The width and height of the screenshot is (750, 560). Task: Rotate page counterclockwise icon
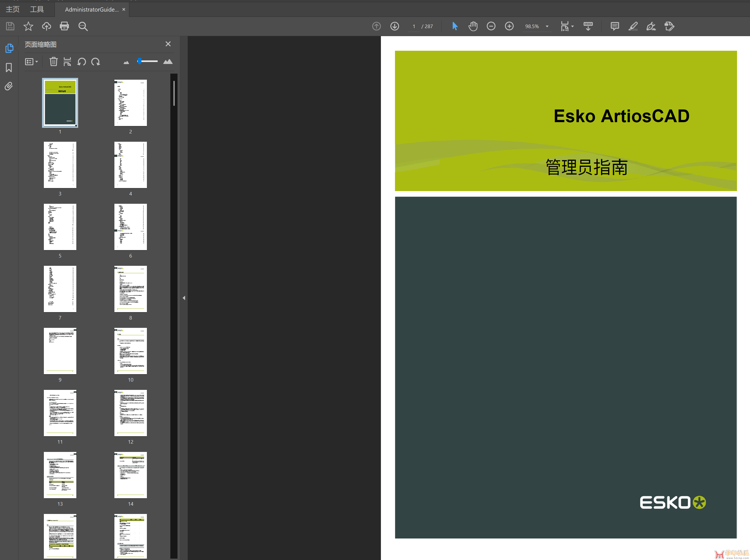(x=81, y=62)
